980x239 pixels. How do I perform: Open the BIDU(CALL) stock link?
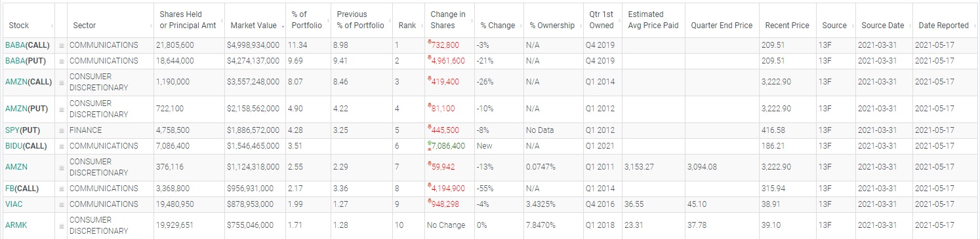coord(26,146)
